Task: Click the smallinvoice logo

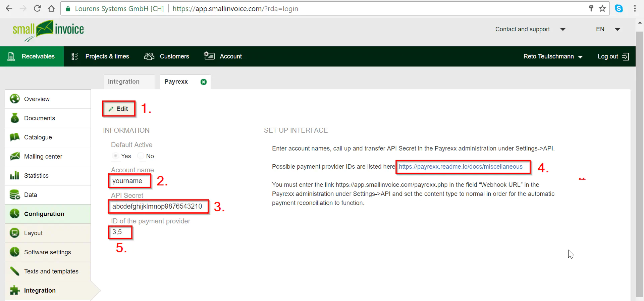Action: 48,31
